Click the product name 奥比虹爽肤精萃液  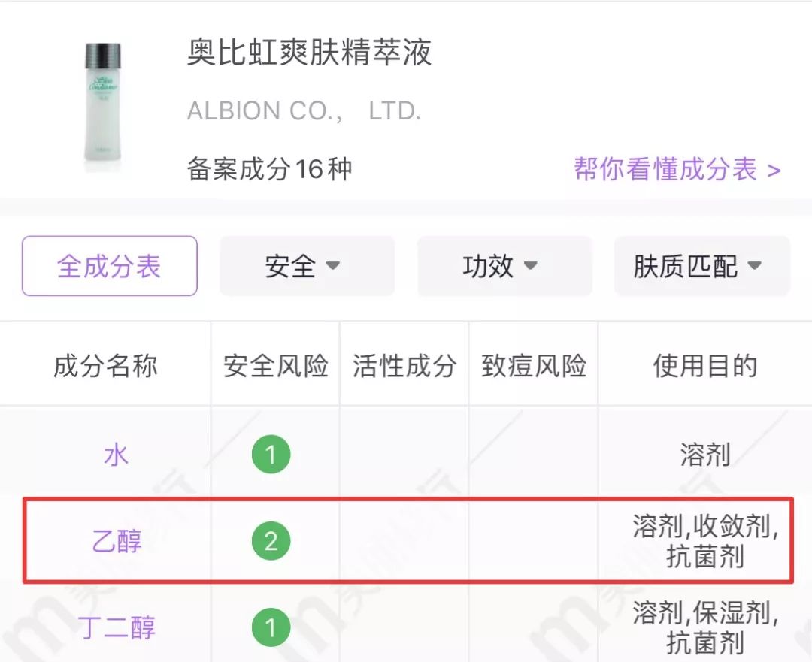tap(310, 55)
